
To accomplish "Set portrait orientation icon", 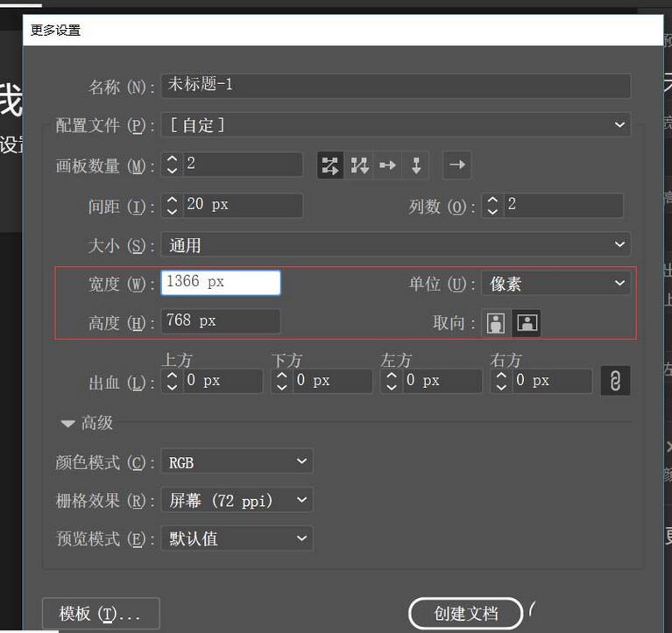I will click(x=496, y=322).
